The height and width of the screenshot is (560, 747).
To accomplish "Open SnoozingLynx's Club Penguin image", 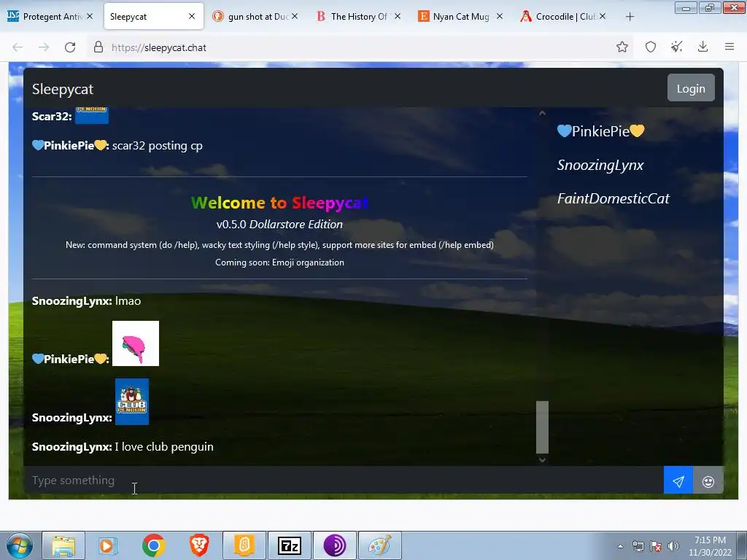I will (132, 402).
